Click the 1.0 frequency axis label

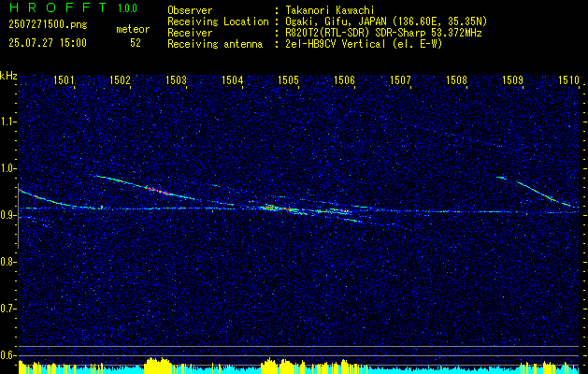[x=7, y=168]
